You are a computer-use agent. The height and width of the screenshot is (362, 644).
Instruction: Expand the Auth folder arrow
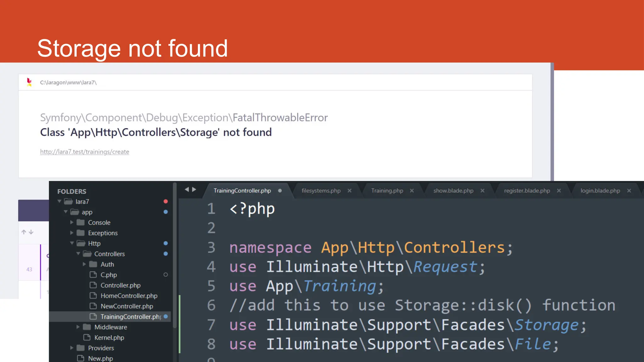point(84,264)
